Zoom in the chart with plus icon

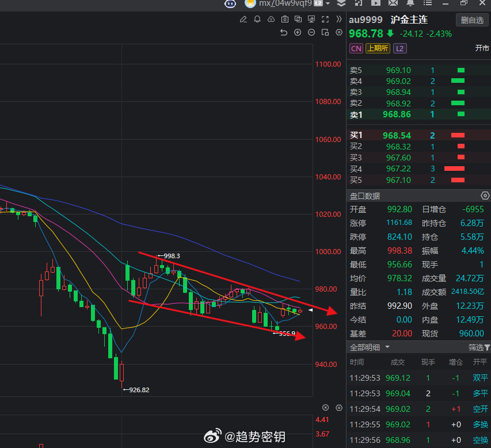tap(298, 32)
